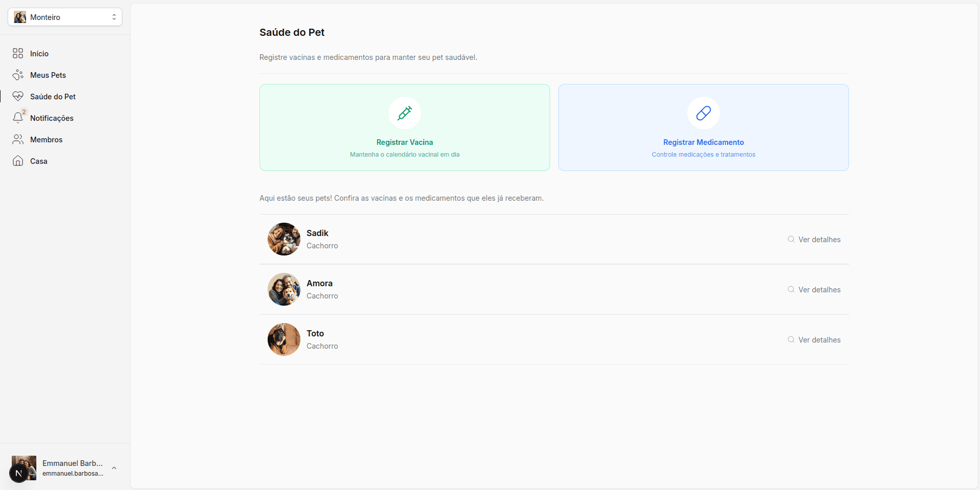Go to Meus Pets in sidebar

(48, 75)
